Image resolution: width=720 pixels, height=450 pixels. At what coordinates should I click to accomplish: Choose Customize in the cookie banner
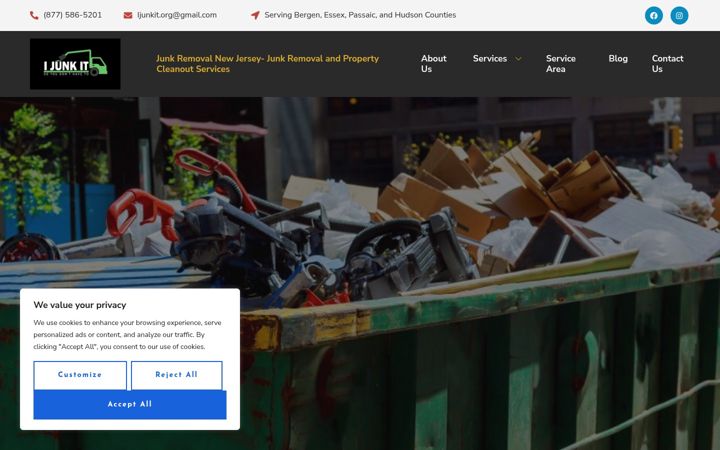(x=80, y=375)
